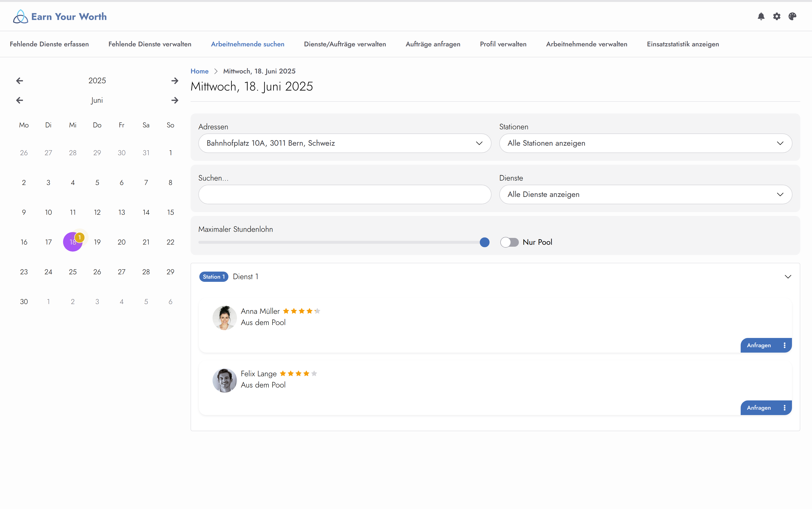812x509 pixels.
Task: Switch to Einsatzstatistik anzeigen tab
Action: [683, 44]
